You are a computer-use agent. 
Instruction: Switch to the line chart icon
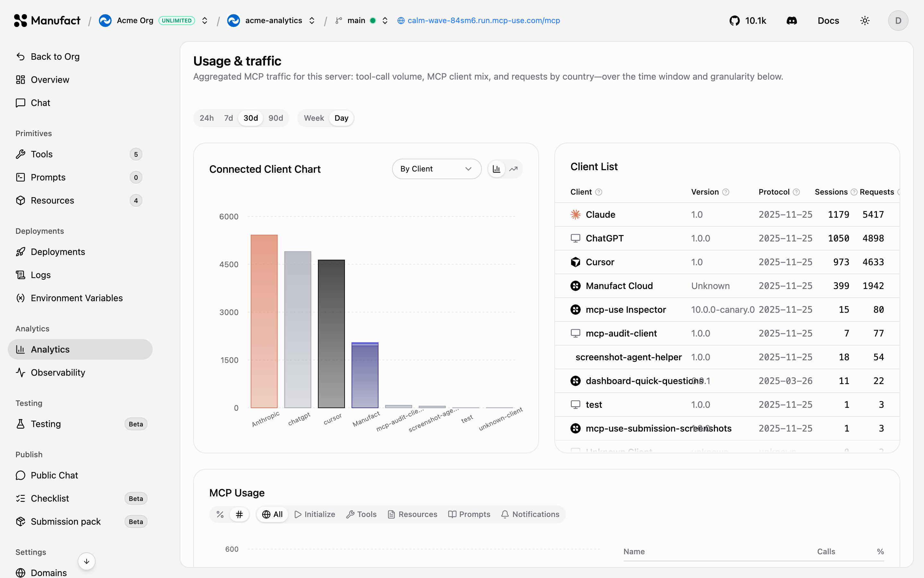514,169
